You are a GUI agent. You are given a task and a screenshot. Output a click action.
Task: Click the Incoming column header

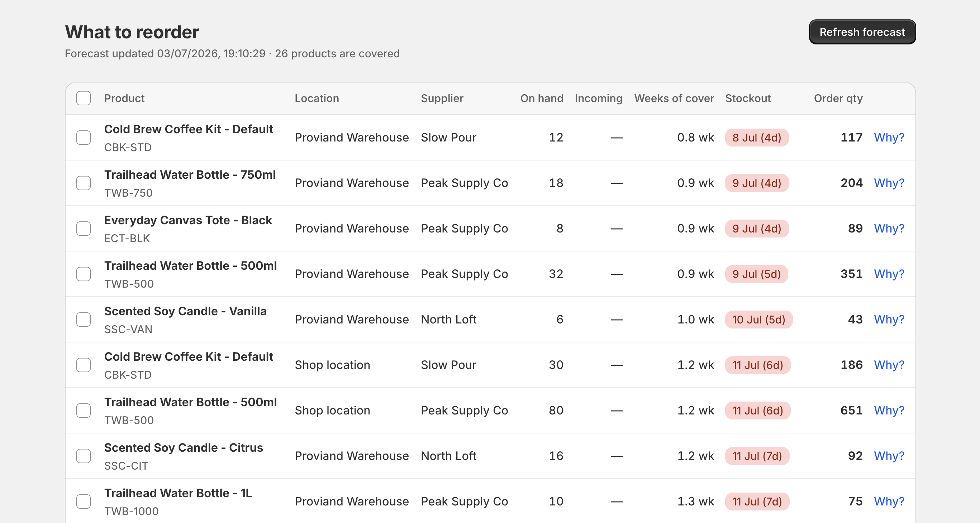(x=598, y=99)
